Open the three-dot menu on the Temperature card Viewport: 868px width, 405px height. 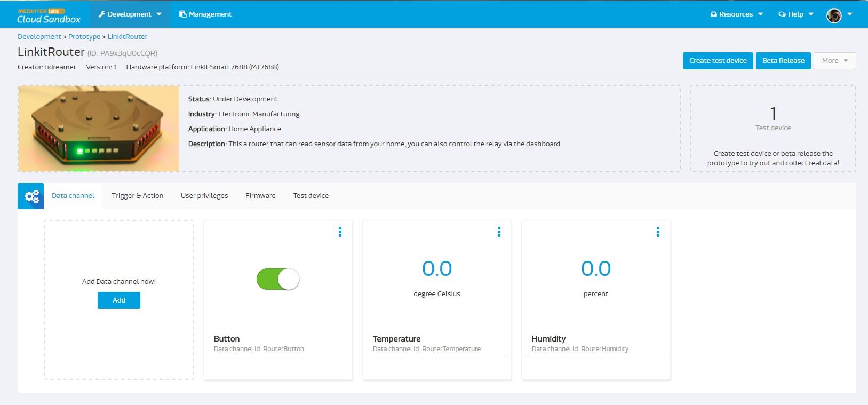(499, 232)
